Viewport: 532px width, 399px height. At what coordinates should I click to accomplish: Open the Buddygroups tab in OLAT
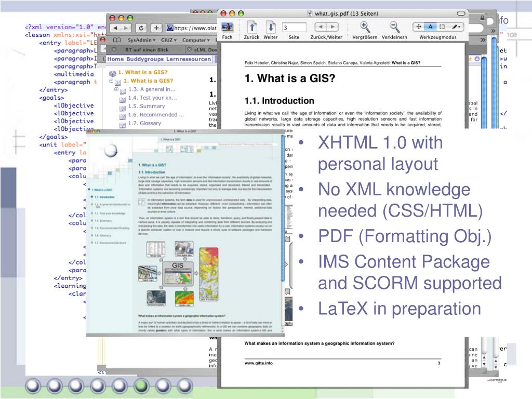tap(146, 59)
